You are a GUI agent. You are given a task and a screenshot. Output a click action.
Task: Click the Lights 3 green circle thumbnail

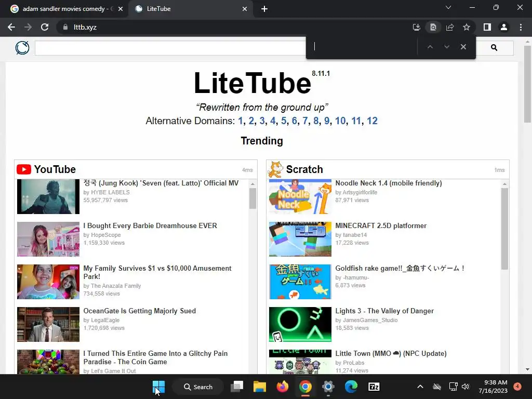[x=300, y=324]
